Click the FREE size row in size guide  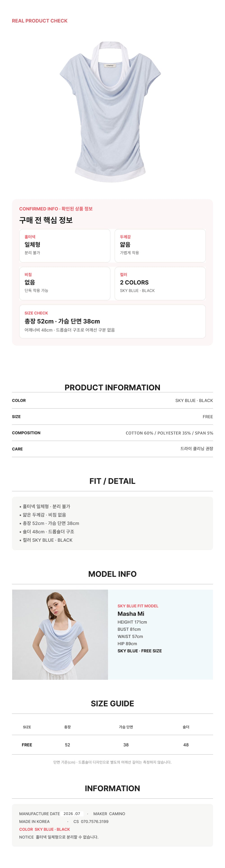(112, 745)
